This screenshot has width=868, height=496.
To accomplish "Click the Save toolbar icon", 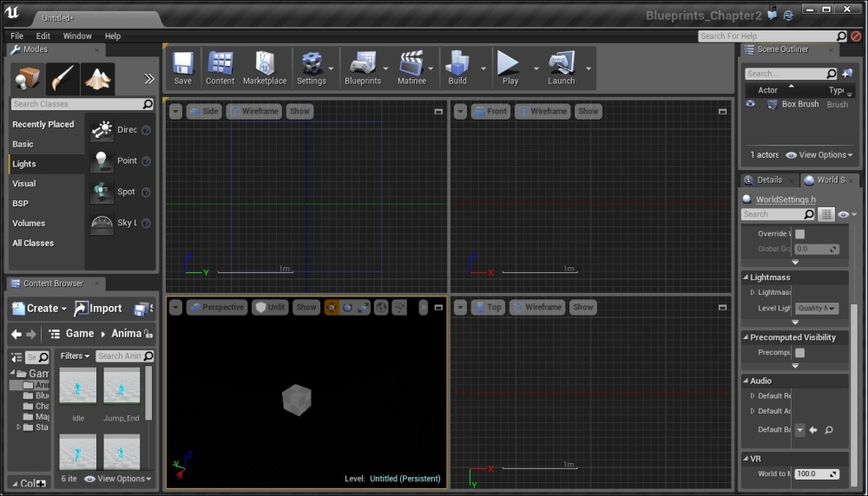I will tap(182, 65).
